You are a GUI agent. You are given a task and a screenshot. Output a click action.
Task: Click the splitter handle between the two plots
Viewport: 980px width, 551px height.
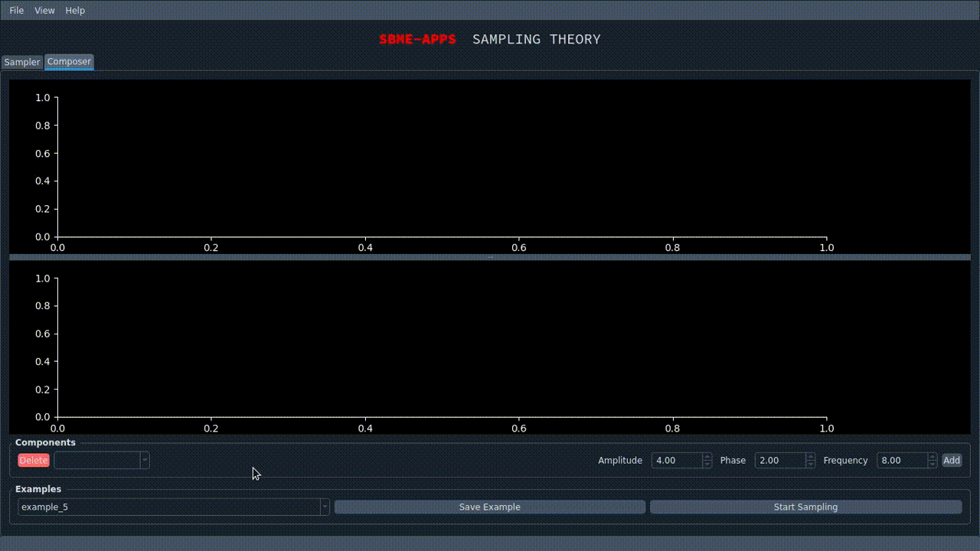[x=490, y=257]
